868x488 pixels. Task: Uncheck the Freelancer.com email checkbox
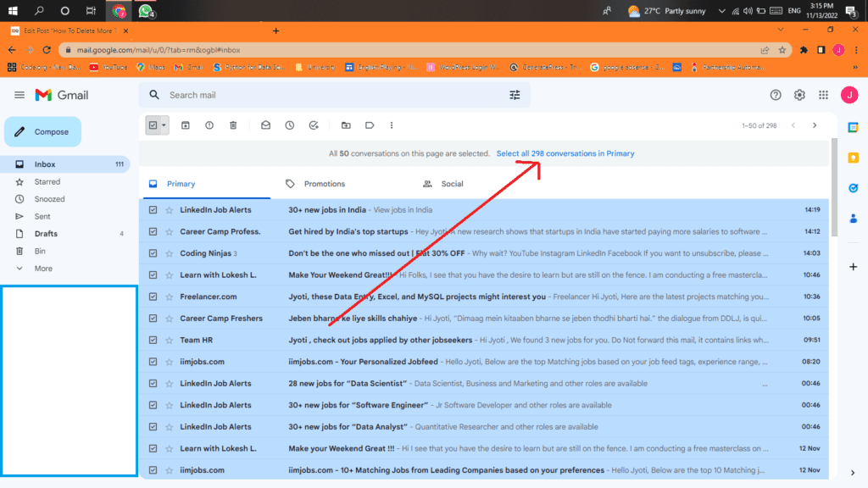coord(153,297)
